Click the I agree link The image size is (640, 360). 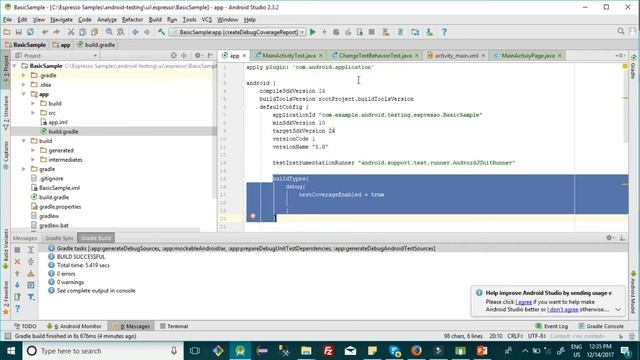[x=523, y=302]
